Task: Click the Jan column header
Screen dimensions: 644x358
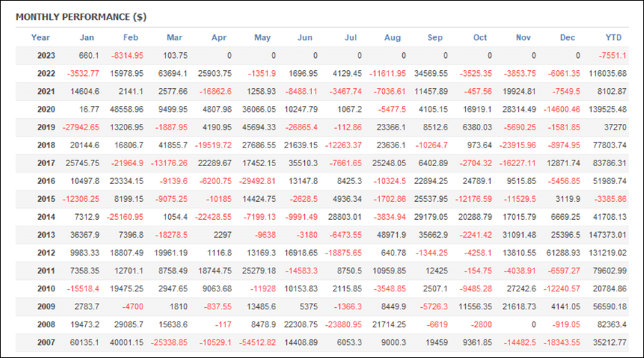Action: point(87,37)
